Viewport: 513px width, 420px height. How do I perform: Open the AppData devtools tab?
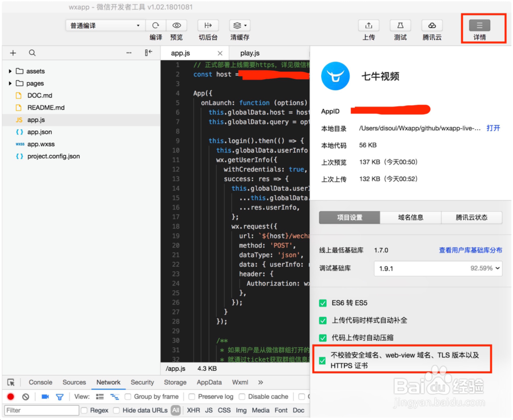click(209, 383)
